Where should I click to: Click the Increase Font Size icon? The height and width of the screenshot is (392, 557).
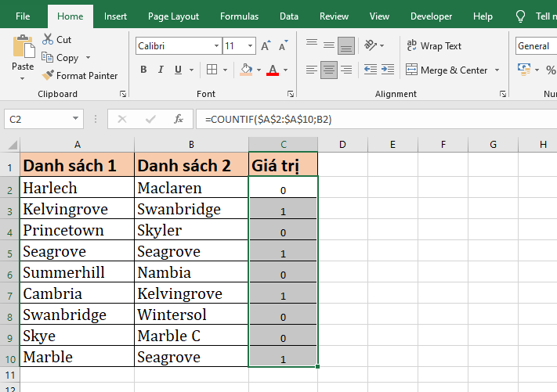[x=266, y=46]
